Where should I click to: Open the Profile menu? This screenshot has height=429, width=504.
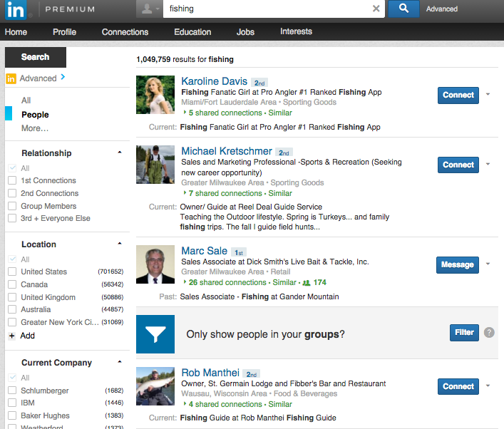[65, 32]
